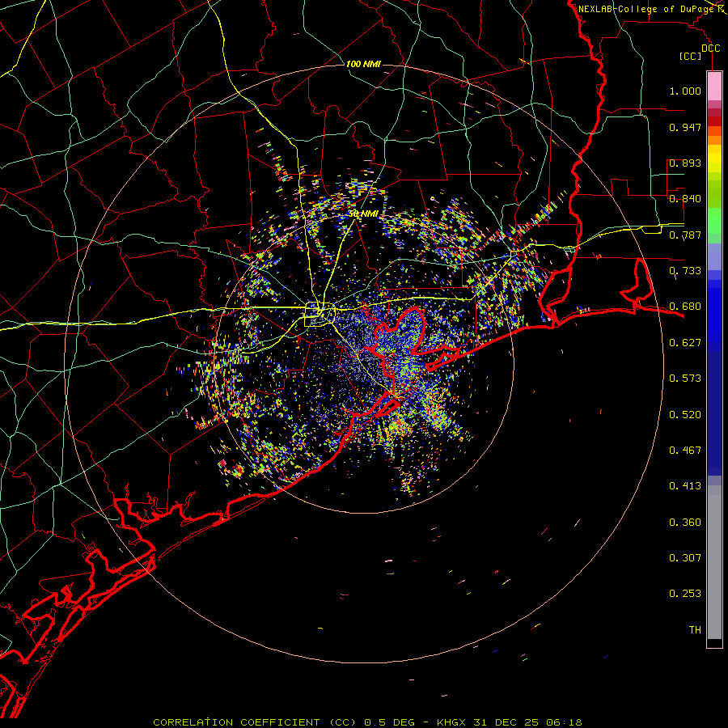The image size is (728, 728).
Task: Select the 0.680 scale value
Action: point(685,307)
